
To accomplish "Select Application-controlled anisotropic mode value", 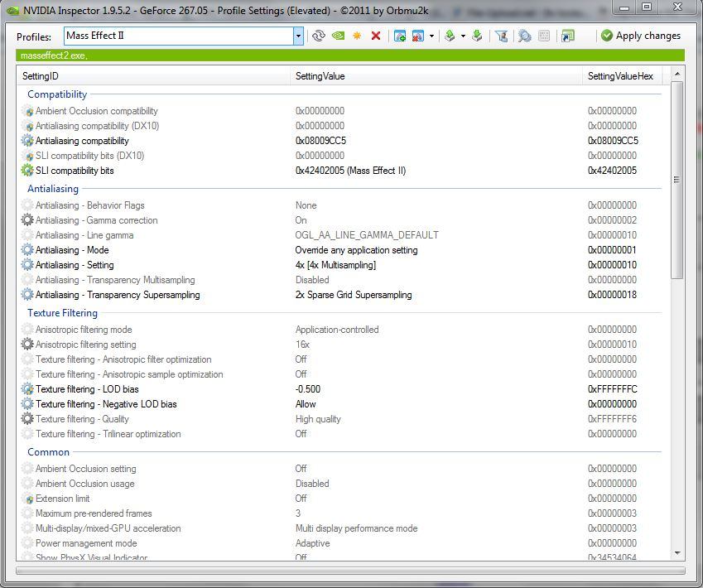I will 337,330.
